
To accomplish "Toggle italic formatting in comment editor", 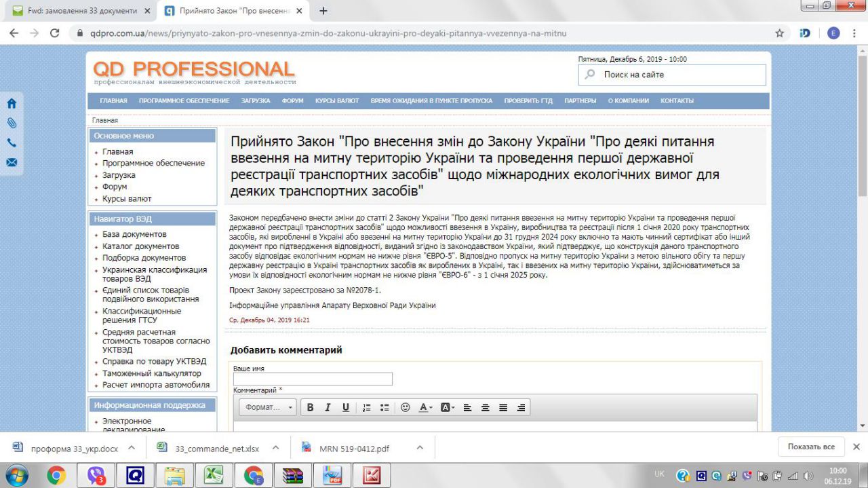I will [x=328, y=407].
